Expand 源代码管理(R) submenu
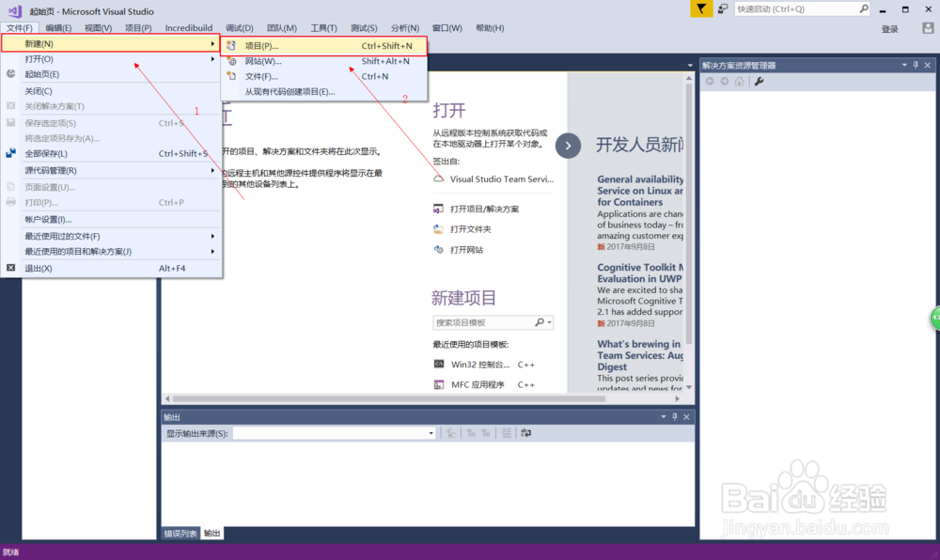 point(112,170)
